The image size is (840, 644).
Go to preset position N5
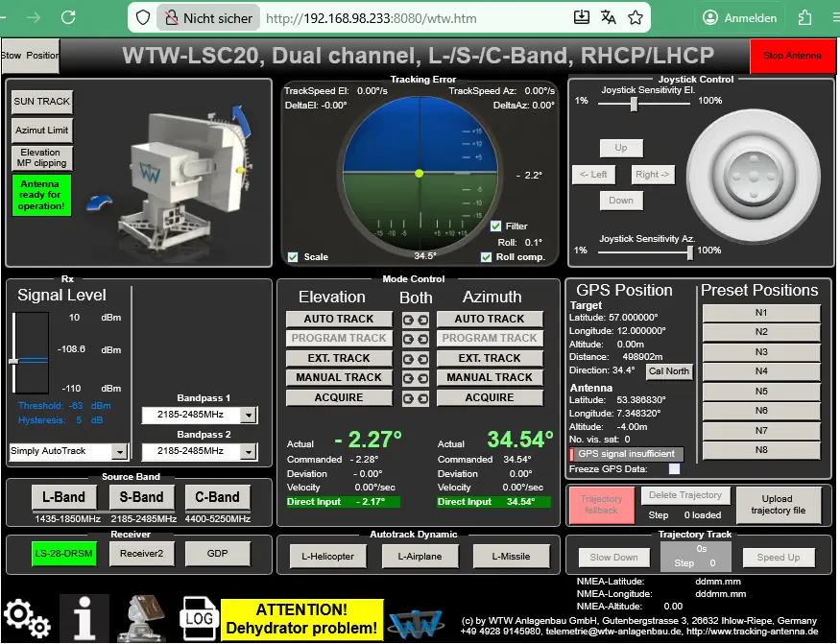click(x=761, y=392)
